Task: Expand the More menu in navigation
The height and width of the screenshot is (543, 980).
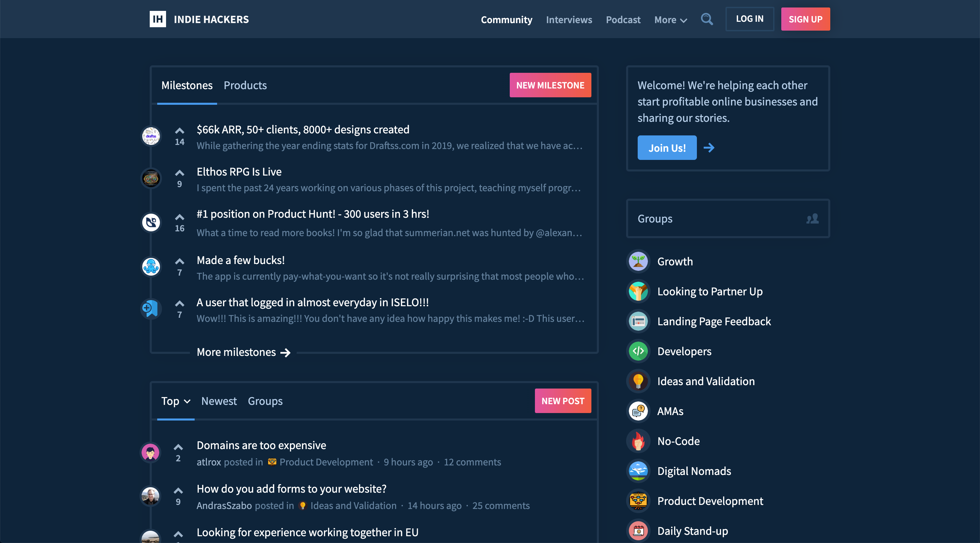Action: tap(670, 20)
